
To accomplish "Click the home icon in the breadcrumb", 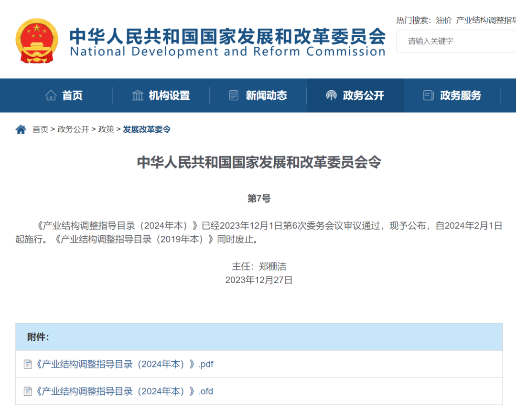I will (20, 128).
